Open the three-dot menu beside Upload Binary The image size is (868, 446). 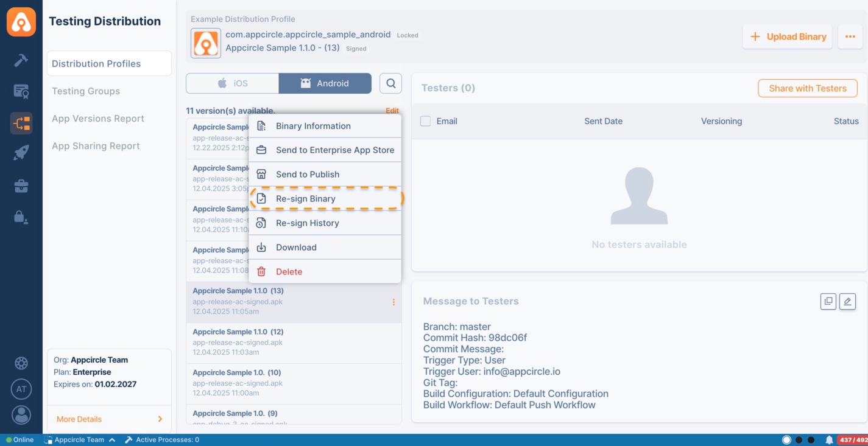pyautogui.click(x=850, y=37)
